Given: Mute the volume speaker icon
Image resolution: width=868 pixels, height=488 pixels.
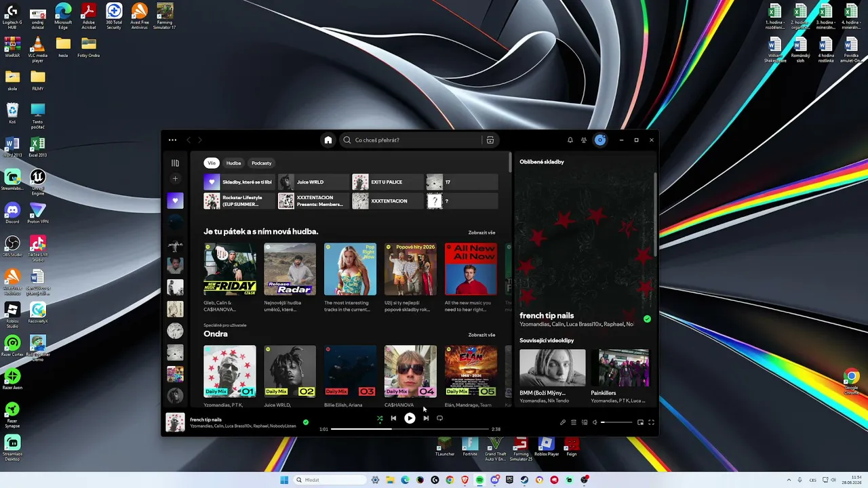Looking at the screenshot, I should [x=595, y=422].
